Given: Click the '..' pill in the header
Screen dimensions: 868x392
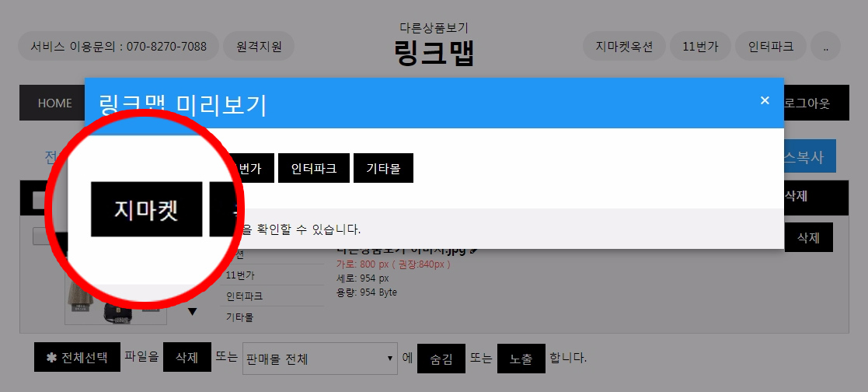Looking at the screenshot, I should pyautogui.click(x=825, y=46).
